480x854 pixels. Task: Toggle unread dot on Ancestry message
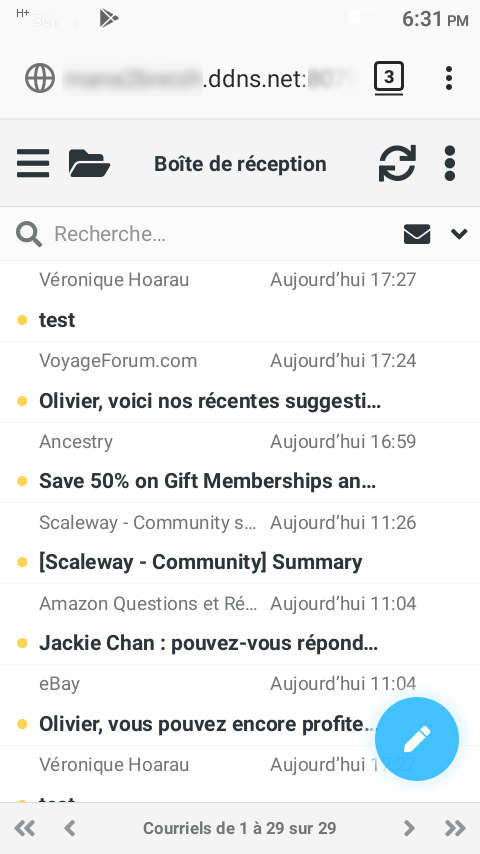(22, 481)
